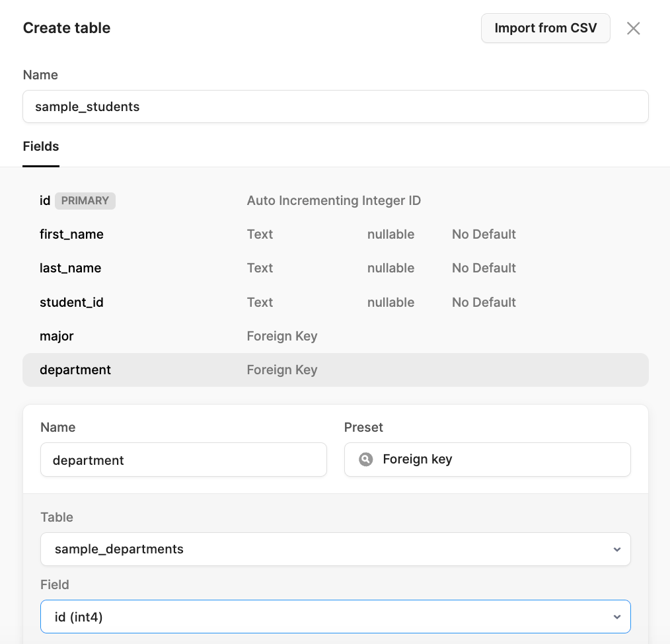Click the PRIMARY badge next to id

tap(85, 200)
